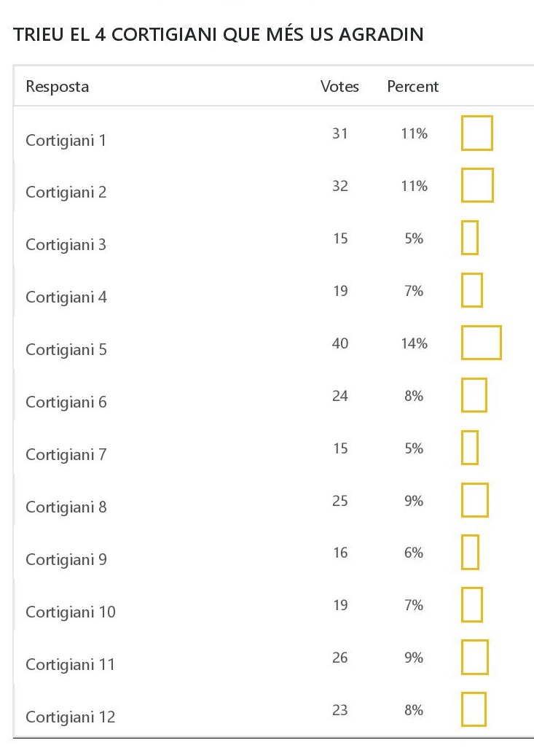This screenshot has height=756, width=534.
Task: Select the percent bar of Cortigiani 3
Action: pyautogui.click(x=470, y=238)
